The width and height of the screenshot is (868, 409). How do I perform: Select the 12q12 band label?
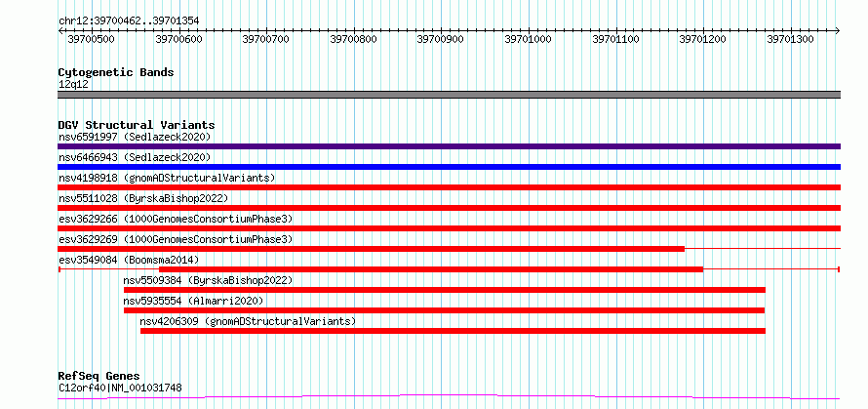click(73, 85)
